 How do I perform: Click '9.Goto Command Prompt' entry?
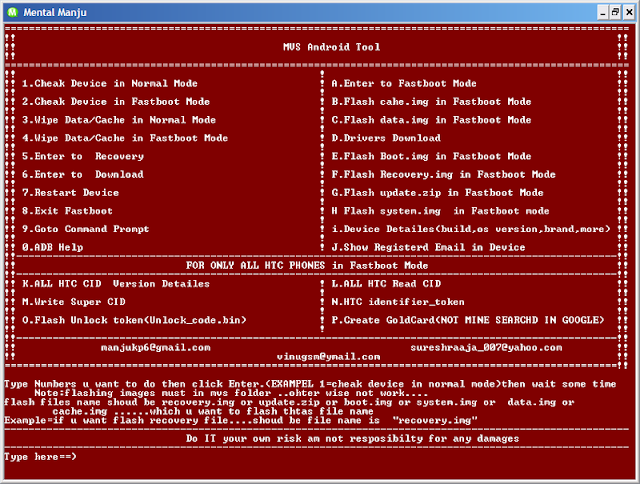click(86, 229)
